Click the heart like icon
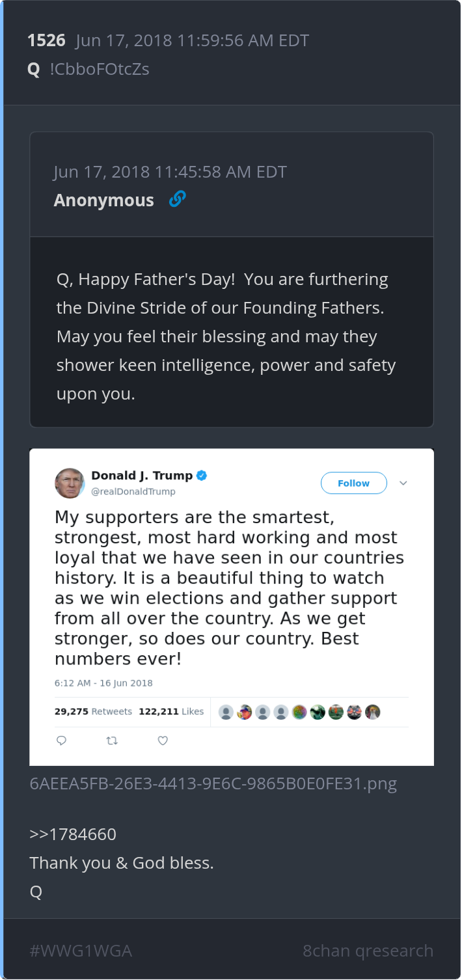This screenshot has height=980, width=462. (x=163, y=740)
